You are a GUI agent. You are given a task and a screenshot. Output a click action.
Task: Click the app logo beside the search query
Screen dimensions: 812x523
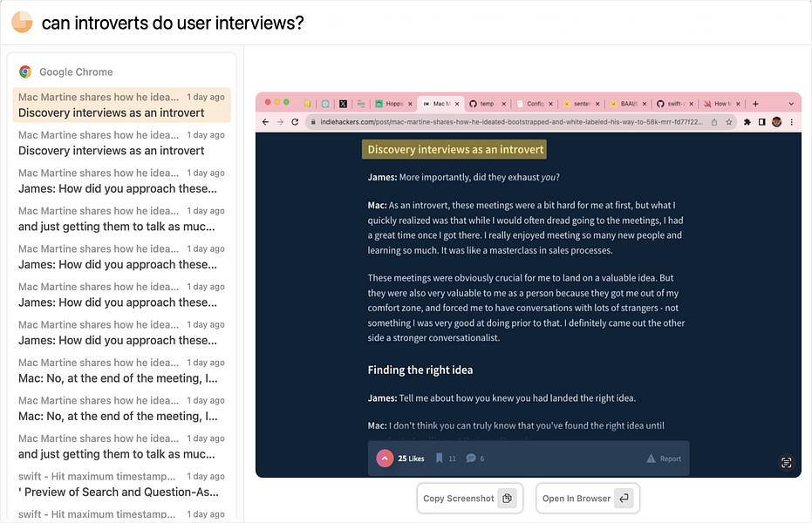(22, 22)
